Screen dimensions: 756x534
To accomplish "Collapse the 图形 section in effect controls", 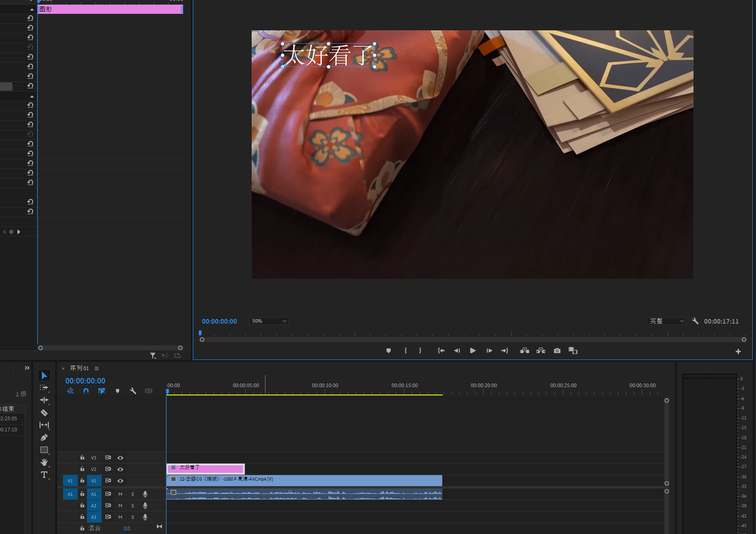I will (x=32, y=9).
